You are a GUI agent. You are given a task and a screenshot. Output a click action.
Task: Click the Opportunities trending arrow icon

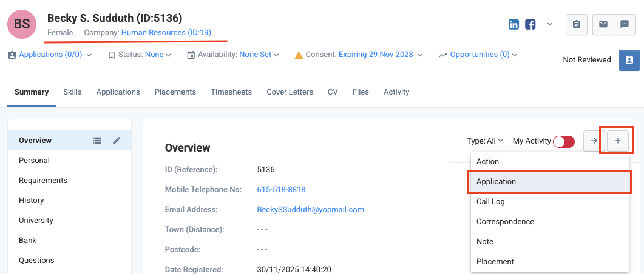pyautogui.click(x=442, y=55)
